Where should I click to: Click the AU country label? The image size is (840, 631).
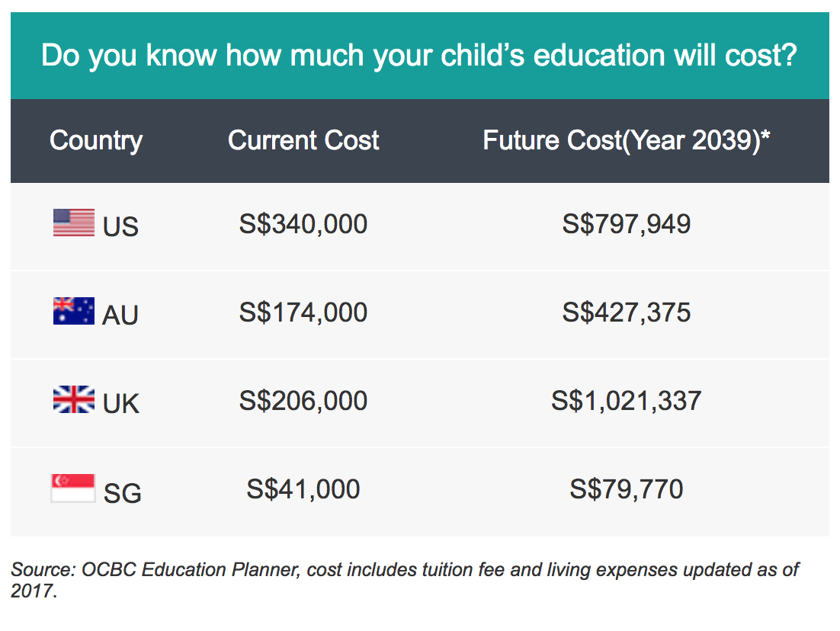[120, 315]
